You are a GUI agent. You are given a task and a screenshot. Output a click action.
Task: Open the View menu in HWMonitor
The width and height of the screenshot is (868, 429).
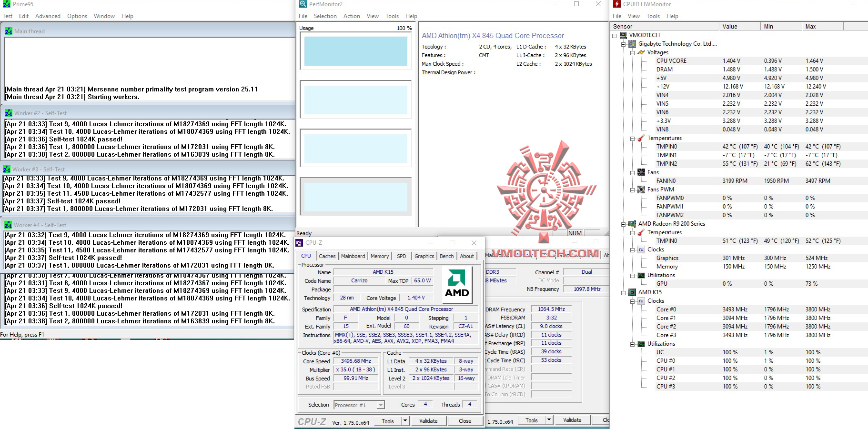click(634, 16)
